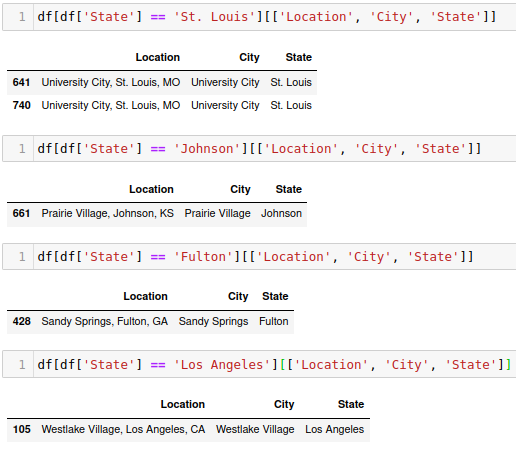Select row index 740 in the first table

pos(22,105)
